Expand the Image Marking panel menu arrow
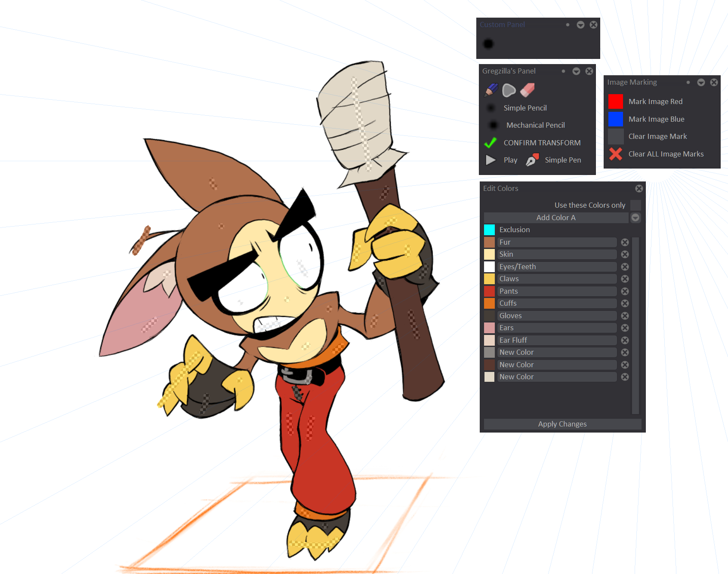728x574 pixels. (x=701, y=83)
